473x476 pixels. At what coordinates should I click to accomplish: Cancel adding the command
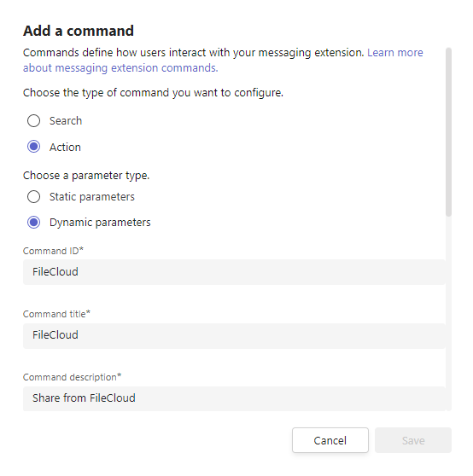coord(330,440)
